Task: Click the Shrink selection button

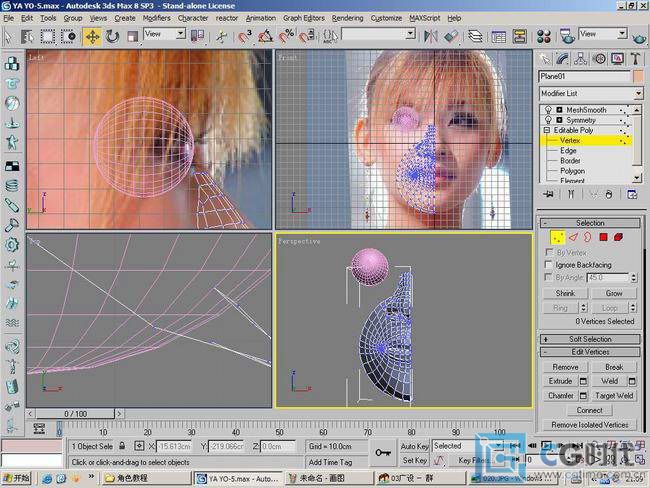Action: 565,293
